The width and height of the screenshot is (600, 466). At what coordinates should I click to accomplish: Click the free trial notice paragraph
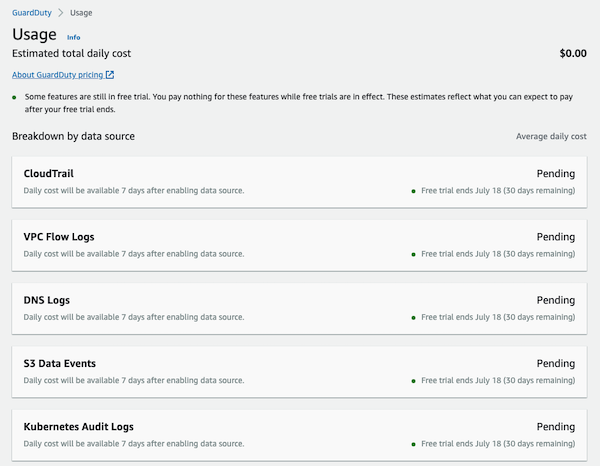298,103
